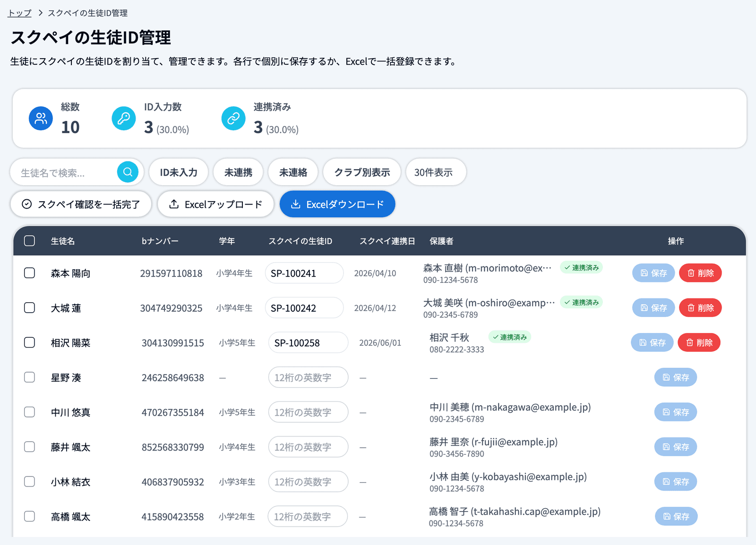Click guardian 中川 美穂 email text

pyautogui.click(x=532, y=407)
